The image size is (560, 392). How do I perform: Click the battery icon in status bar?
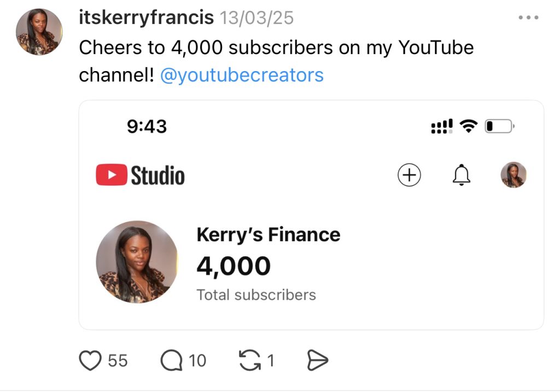coord(499,127)
